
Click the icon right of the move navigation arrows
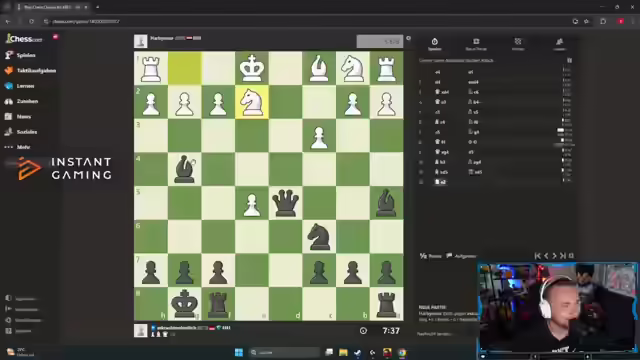571,256
